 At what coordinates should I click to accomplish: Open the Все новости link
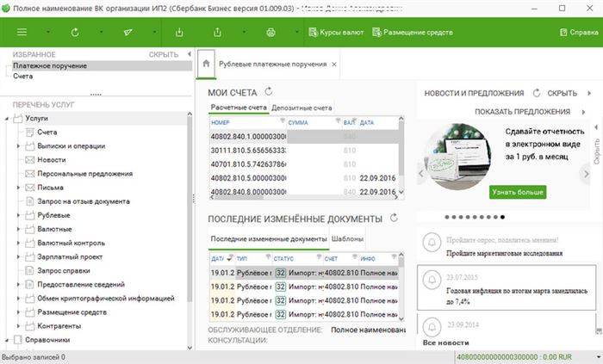point(445,342)
